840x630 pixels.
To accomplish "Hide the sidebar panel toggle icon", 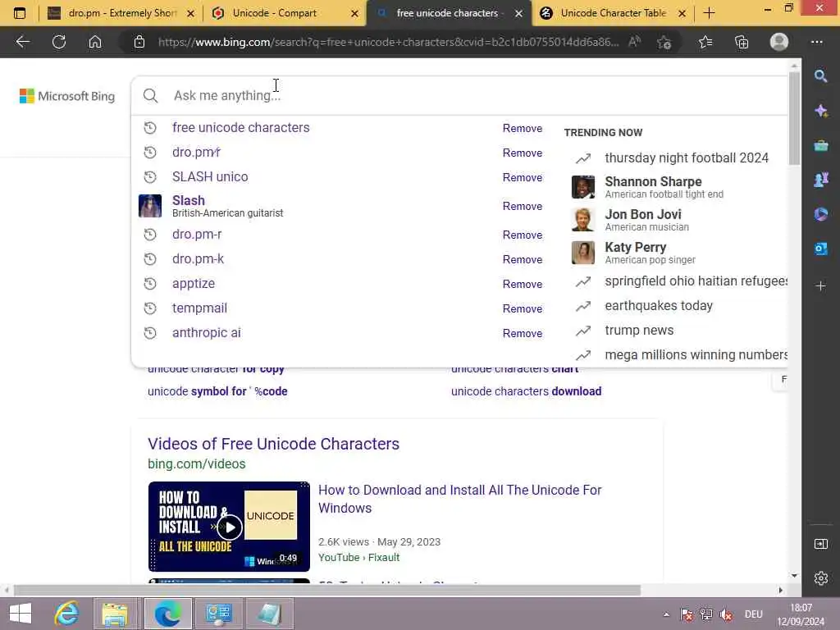I will (x=820, y=544).
